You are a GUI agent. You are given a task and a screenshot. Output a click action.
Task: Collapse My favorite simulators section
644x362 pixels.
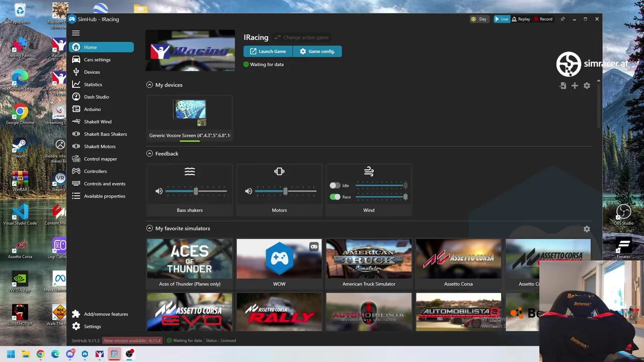(x=149, y=228)
